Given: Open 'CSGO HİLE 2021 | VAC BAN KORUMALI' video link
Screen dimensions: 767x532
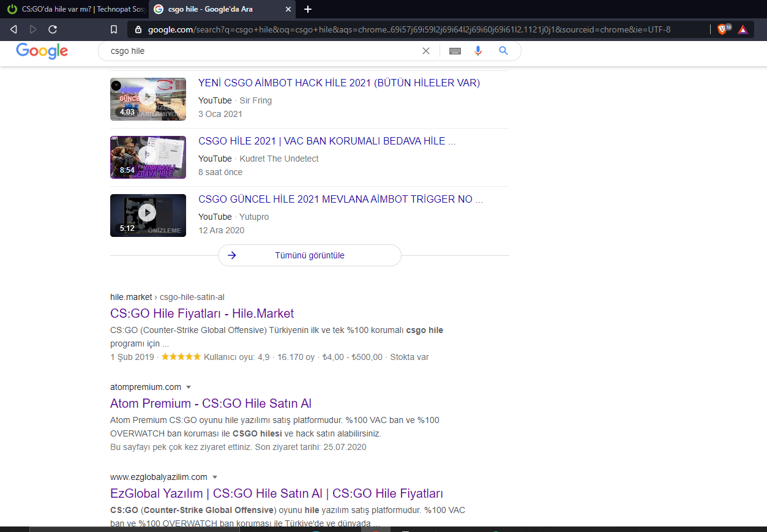Looking at the screenshot, I should (327, 141).
